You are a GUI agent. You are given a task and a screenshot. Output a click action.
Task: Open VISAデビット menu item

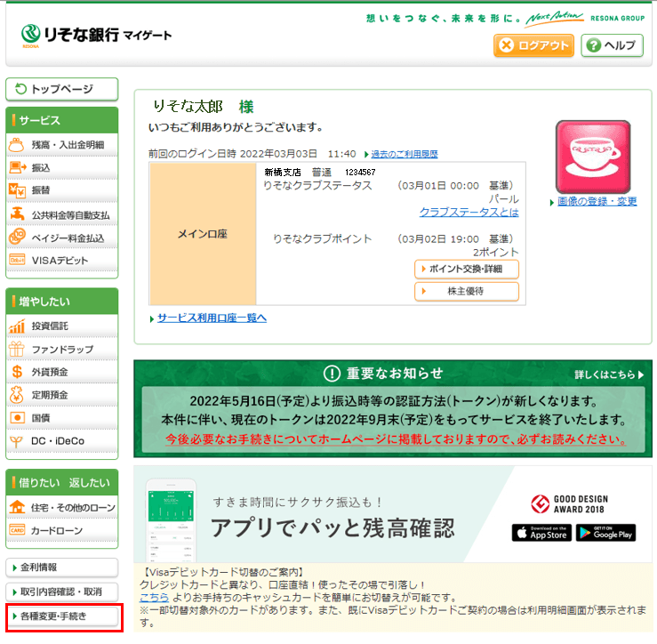(62, 261)
